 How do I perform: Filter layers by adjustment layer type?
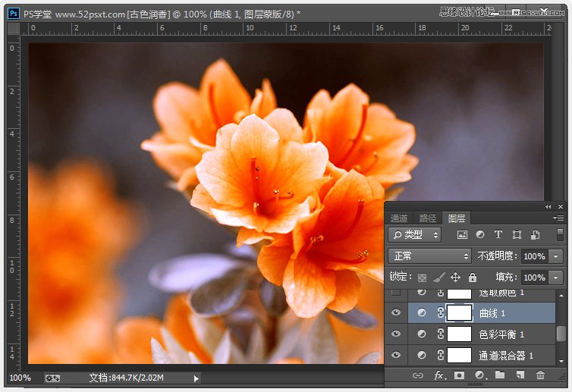pos(480,234)
